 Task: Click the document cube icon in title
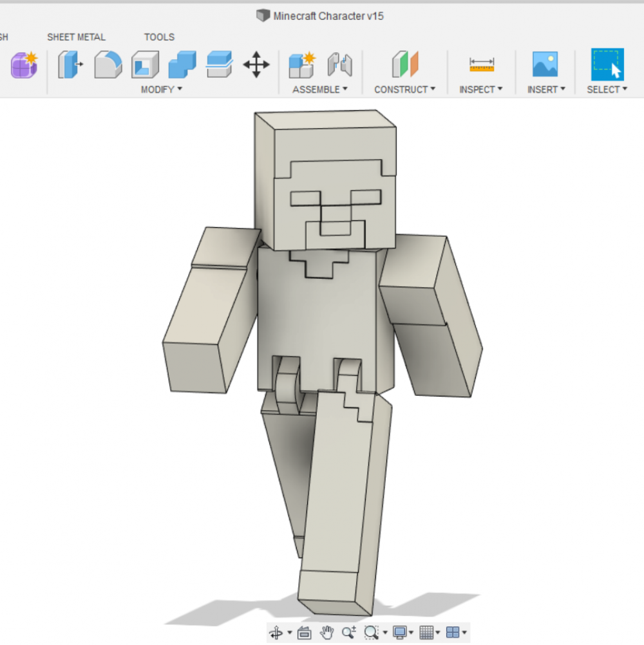click(x=263, y=15)
